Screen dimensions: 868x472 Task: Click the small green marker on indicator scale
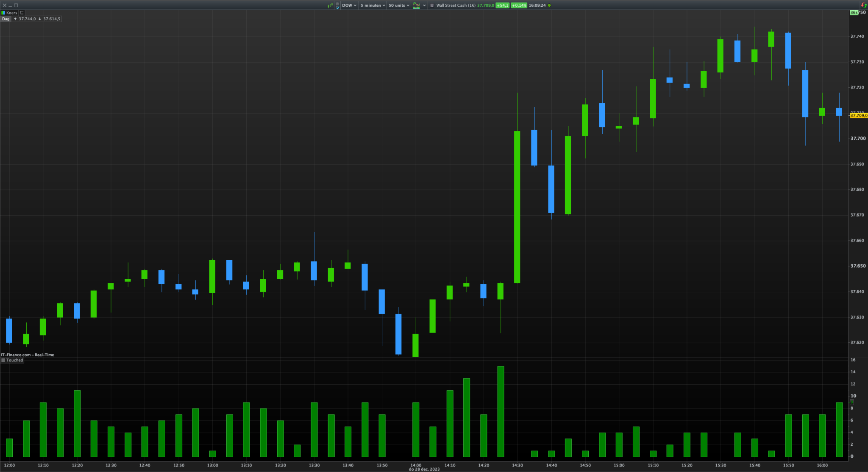click(x=851, y=402)
